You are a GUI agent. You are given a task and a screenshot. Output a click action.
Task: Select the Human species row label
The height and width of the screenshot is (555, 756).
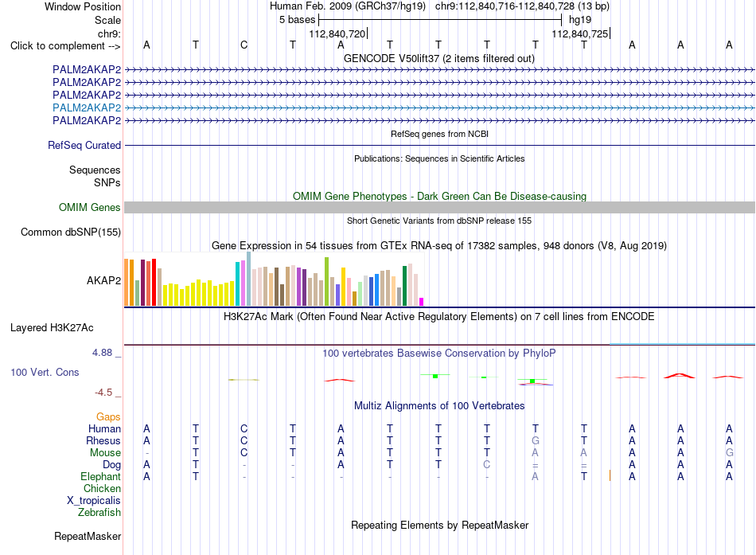point(104,428)
